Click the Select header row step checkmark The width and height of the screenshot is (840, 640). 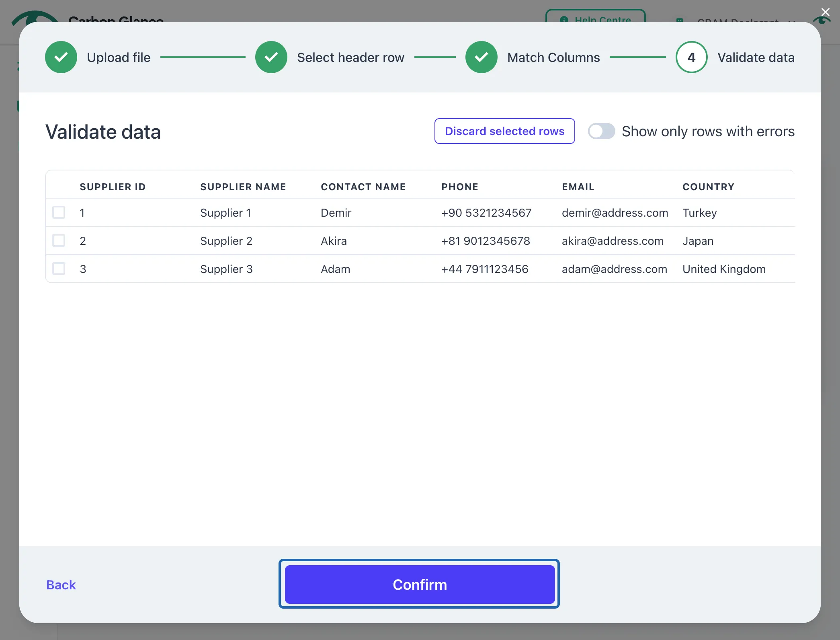(271, 57)
